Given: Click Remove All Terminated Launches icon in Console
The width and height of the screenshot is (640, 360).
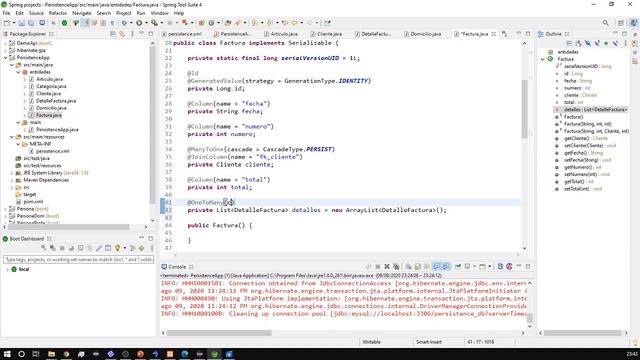Looking at the screenshot, I should tap(396, 267).
